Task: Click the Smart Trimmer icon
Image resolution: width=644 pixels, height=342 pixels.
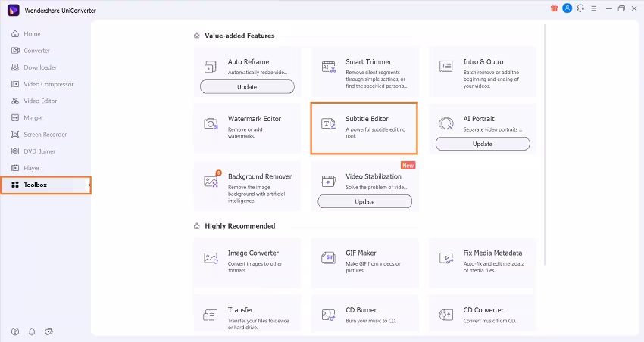Action: 329,67
